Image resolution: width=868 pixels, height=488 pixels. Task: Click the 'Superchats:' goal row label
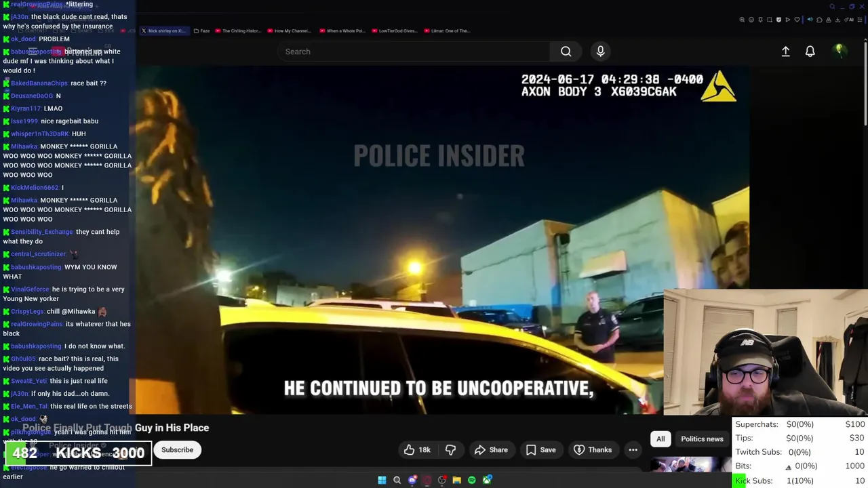point(757,424)
